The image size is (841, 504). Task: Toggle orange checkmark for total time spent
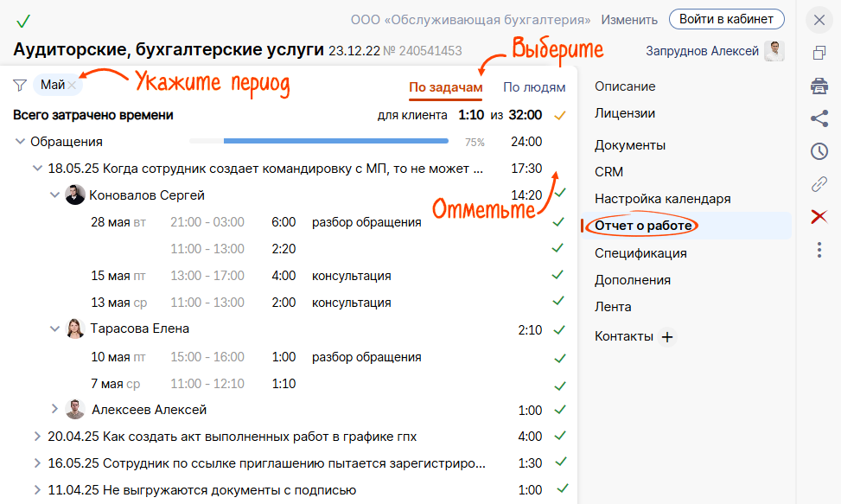tap(560, 115)
